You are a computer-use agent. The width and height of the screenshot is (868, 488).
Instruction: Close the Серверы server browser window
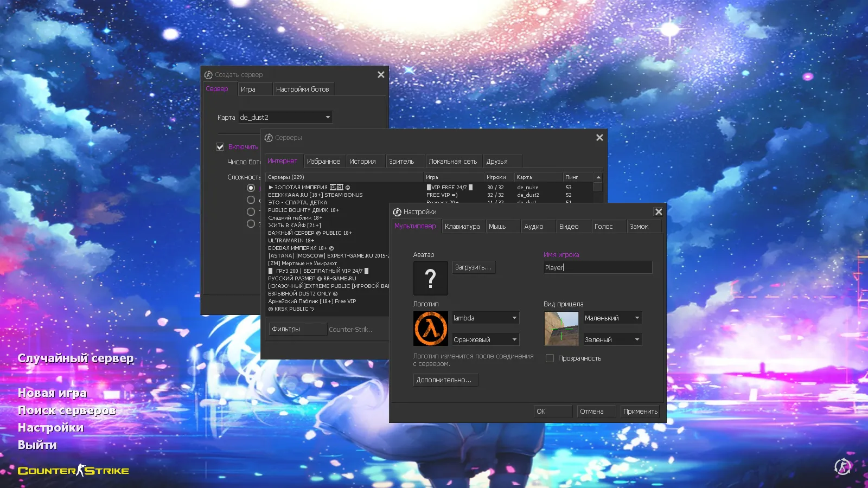click(x=599, y=138)
